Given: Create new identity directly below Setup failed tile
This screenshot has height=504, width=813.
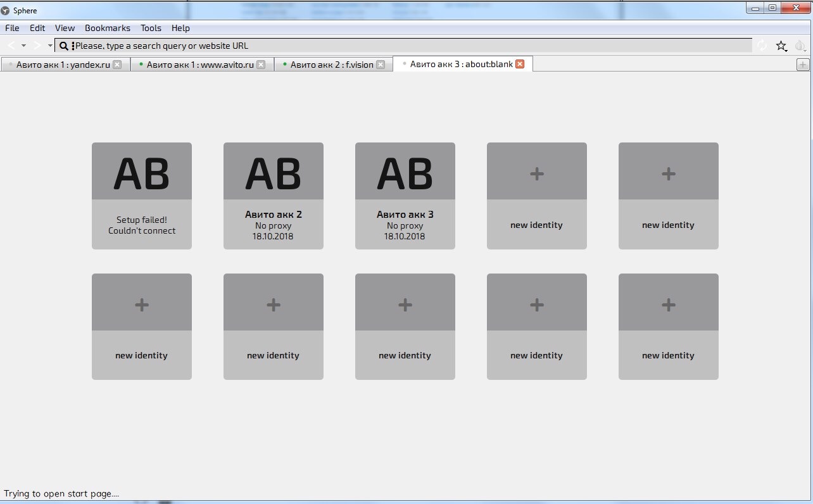Looking at the screenshot, I should (142, 327).
